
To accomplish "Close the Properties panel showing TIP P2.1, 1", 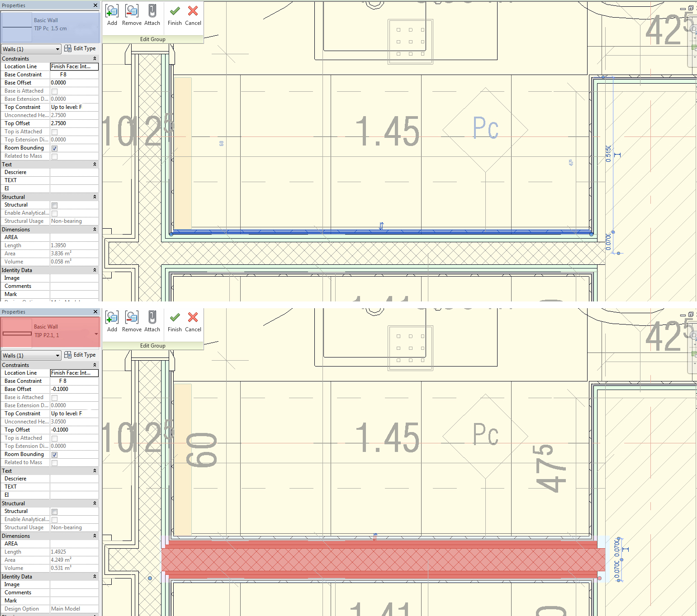I will [95, 312].
